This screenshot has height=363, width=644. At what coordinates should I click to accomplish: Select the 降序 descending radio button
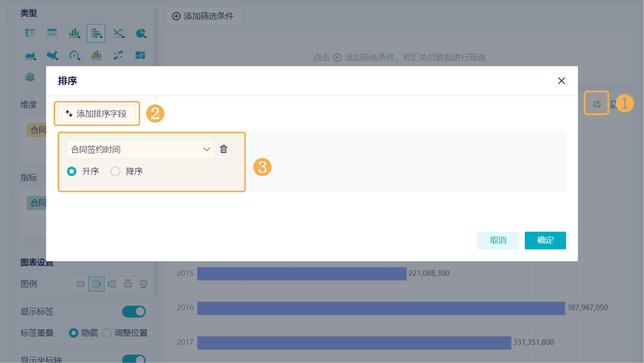pos(116,171)
